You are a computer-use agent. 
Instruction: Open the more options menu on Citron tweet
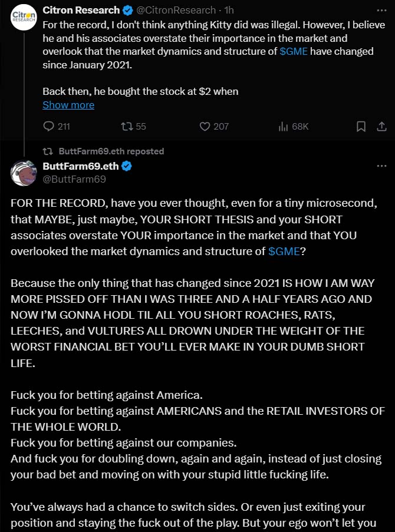pyautogui.click(x=382, y=11)
